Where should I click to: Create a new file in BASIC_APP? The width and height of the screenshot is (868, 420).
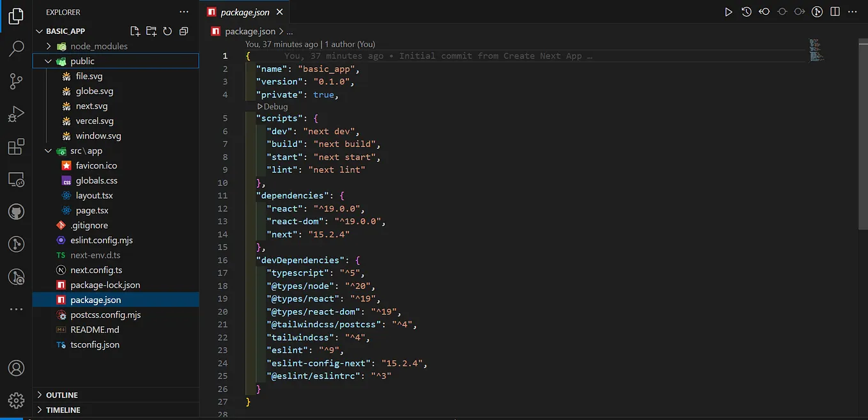coord(134,31)
